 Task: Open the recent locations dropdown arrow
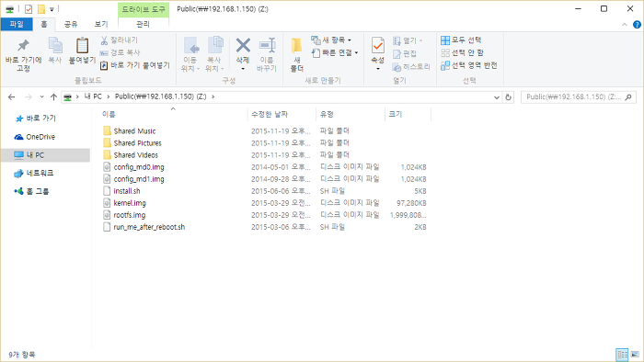[x=41, y=96]
